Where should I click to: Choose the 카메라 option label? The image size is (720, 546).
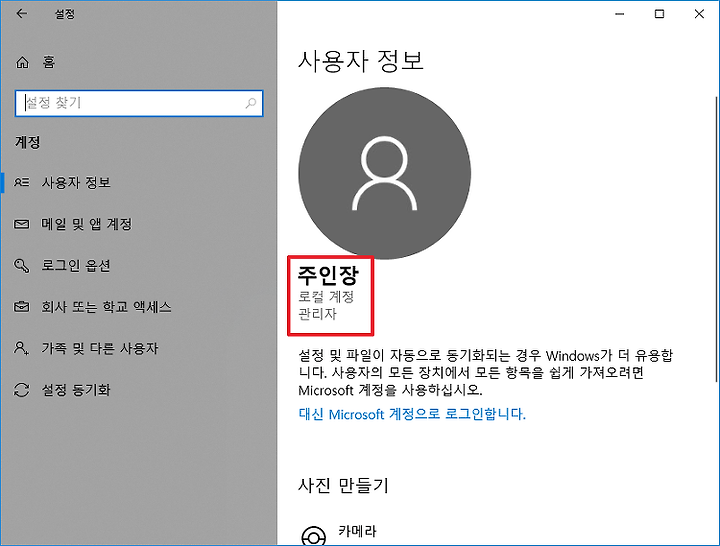click(x=357, y=531)
